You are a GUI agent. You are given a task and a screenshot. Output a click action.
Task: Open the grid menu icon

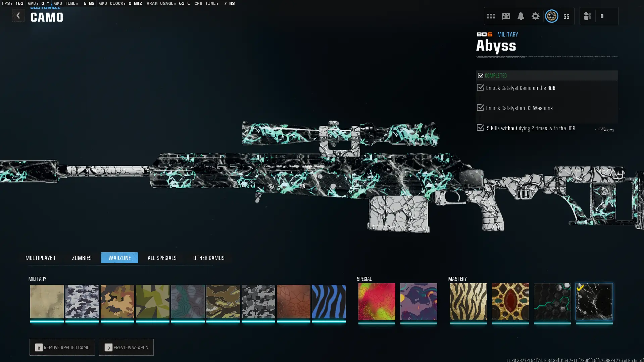[491, 16]
